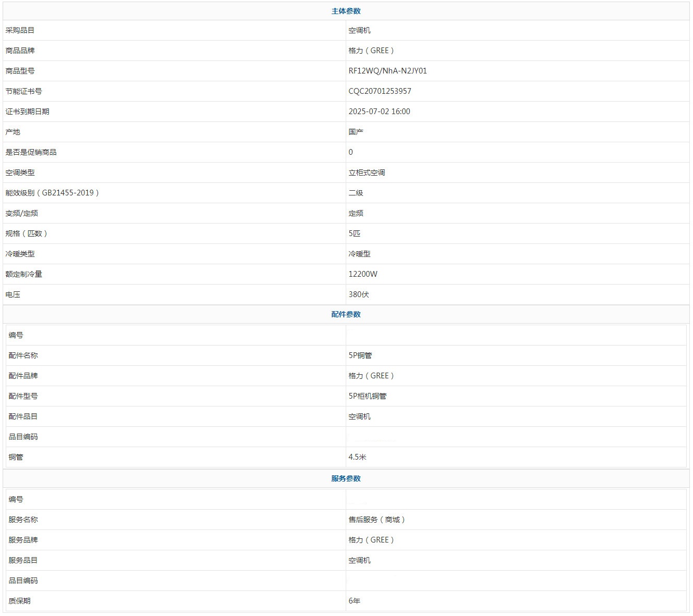This screenshot has width=693, height=616.
Task: Click the 能效级别（GB21455-2019） label
Action: tap(52, 193)
